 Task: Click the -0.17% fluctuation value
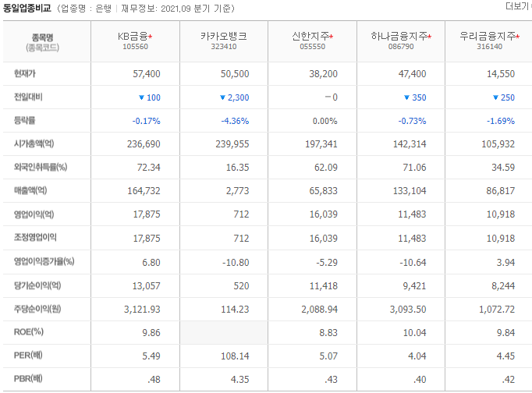click(146, 121)
